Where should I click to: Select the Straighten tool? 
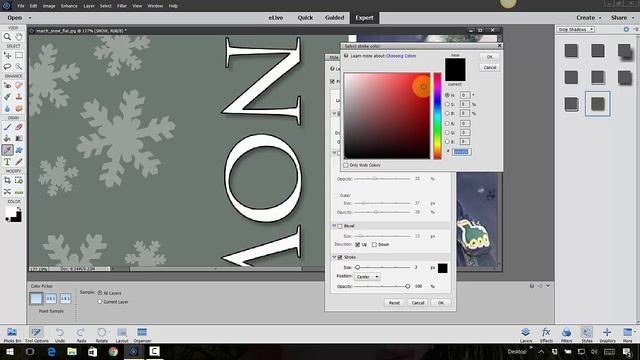coord(19,191)
